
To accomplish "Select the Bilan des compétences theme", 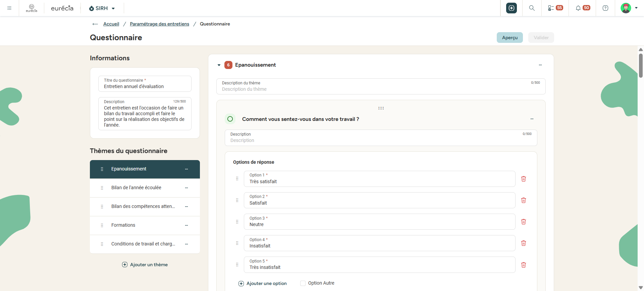I will click(145, 207).
